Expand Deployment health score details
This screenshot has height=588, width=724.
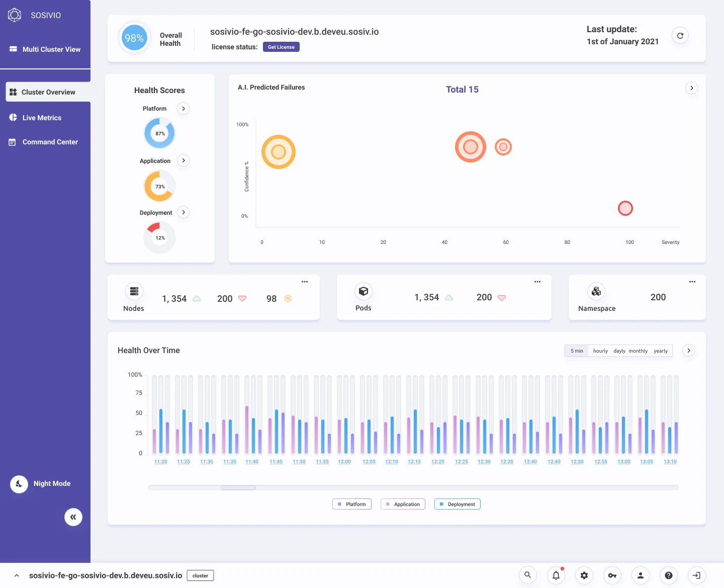tap(184, 212)
